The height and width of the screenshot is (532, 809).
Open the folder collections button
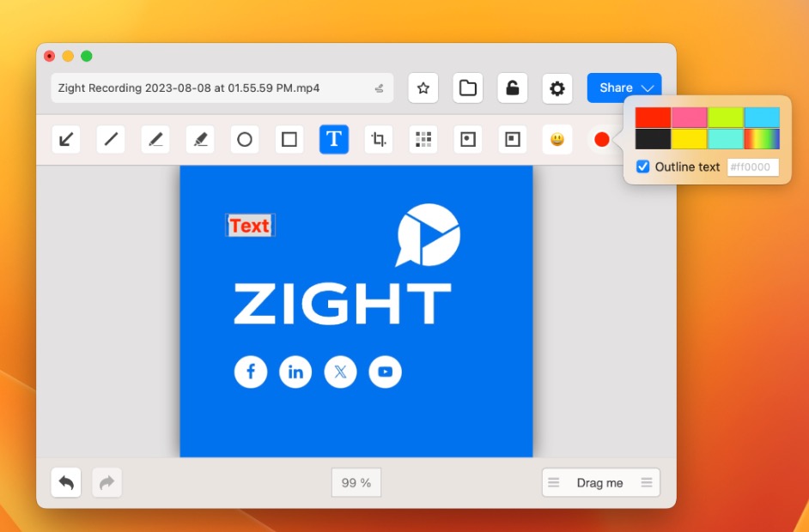(468, 88)
